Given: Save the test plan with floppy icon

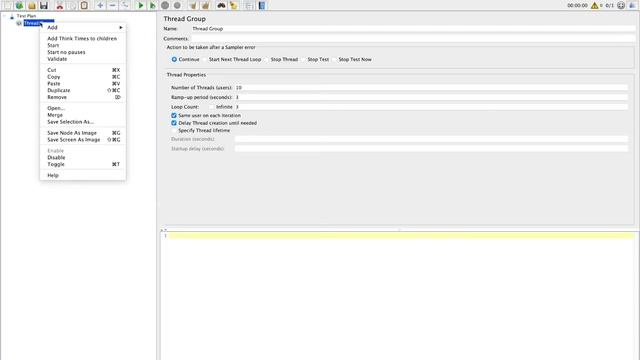Looking at the screenshot, I should pyautogui.click(x=44, y=5).
